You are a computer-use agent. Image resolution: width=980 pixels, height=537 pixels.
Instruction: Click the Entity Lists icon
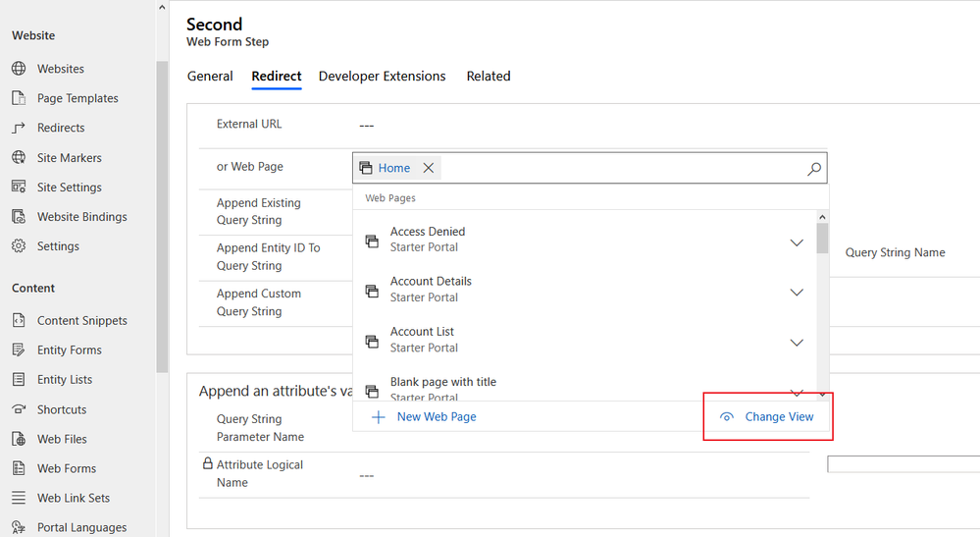pos(19,379)
